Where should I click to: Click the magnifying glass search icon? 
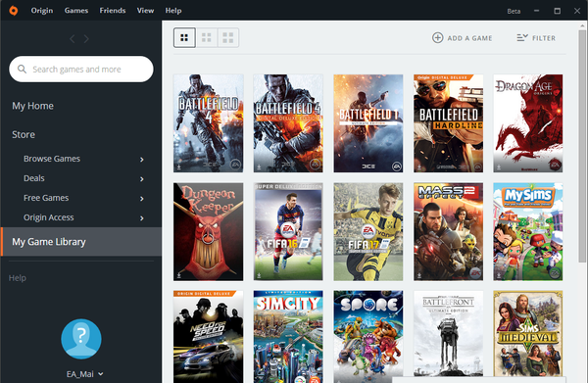[x=23, y=70]
